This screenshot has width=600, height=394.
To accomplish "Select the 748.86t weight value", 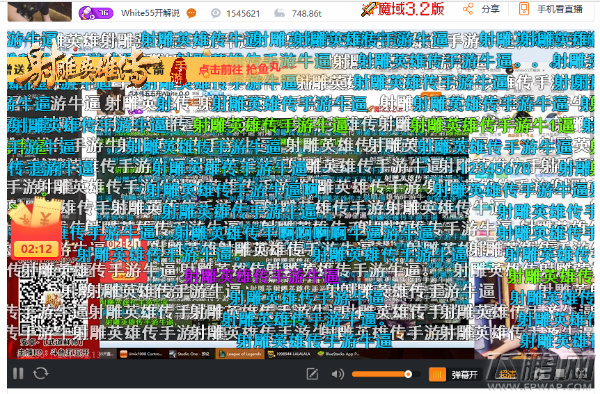I will (x=307, y=14).
